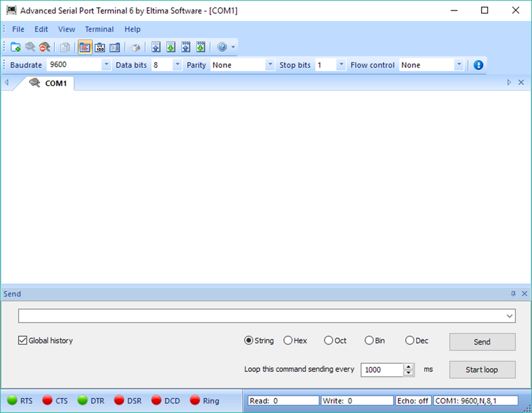Enable the Hex send format
The height and width of the screenshot is (413, 532).
pyautogui.click(x=288, y=340)
